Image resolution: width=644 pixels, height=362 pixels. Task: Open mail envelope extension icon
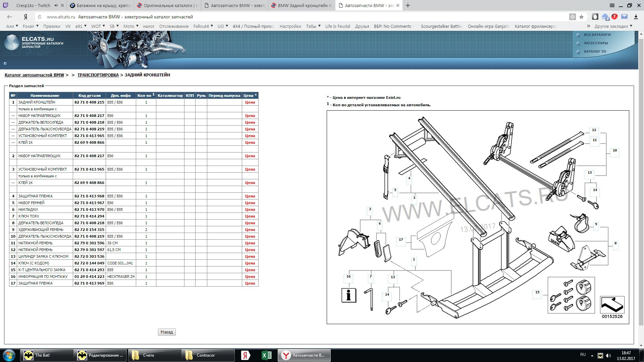point(624,16)
